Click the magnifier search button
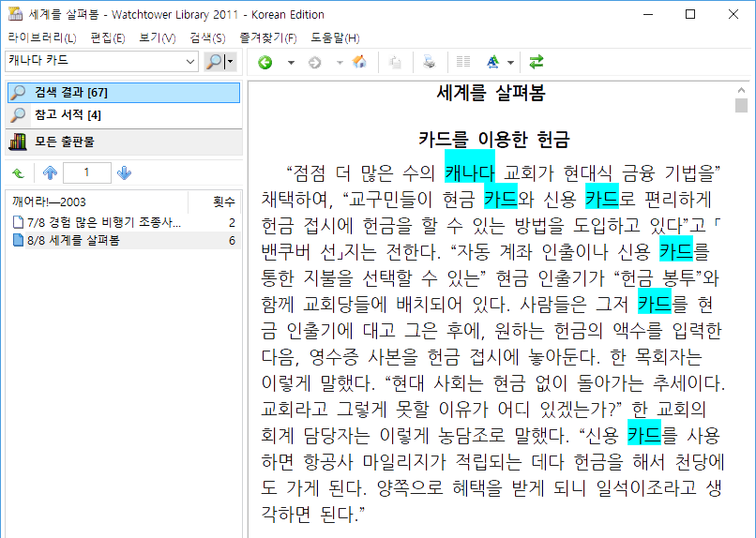756x538 pixels. click(x=214, y=61)
